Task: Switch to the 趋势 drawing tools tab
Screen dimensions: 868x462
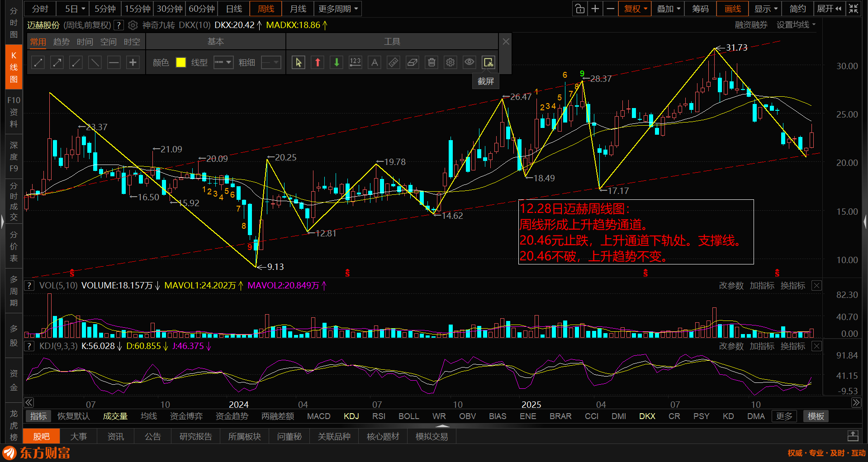Action: point(62,42)
